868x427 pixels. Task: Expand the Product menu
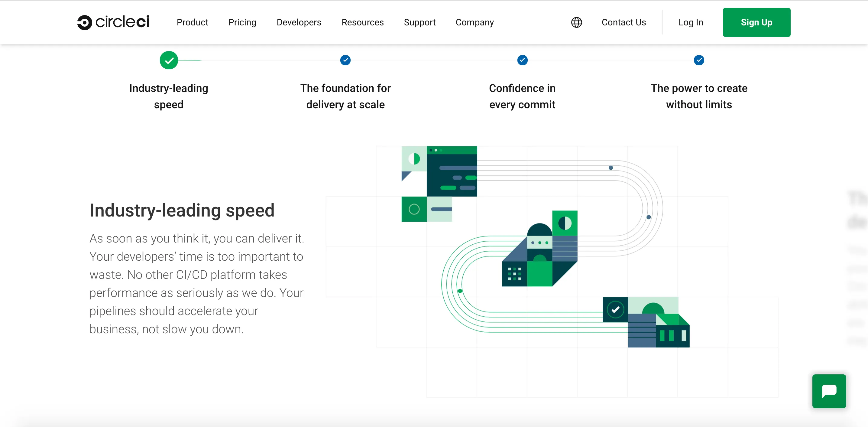click(x=192, y=22)
